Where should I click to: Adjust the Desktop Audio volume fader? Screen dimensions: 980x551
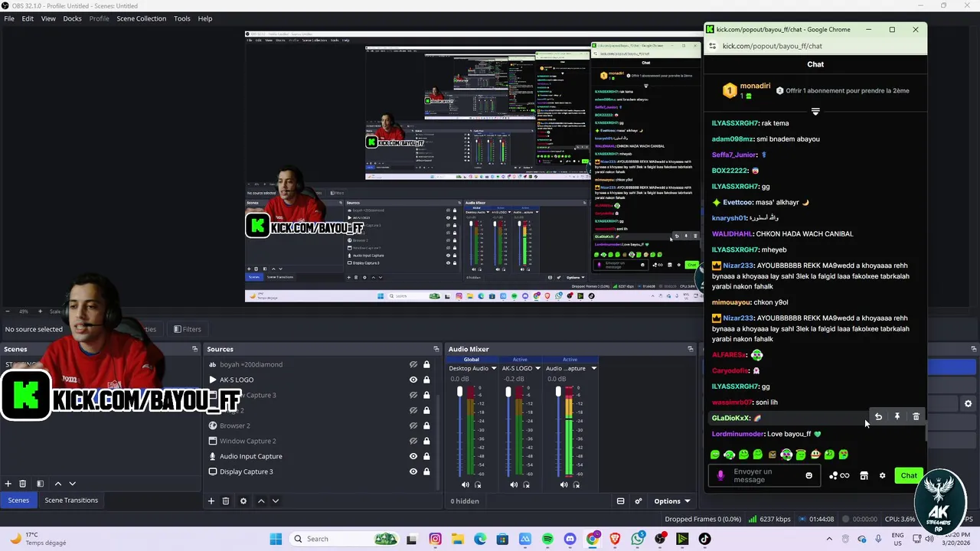coord(459,392)
